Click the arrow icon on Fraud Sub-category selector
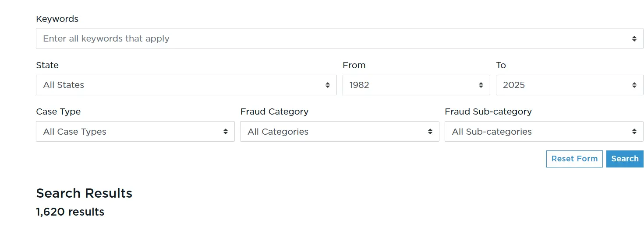644x230 pixels. point(634,132)
